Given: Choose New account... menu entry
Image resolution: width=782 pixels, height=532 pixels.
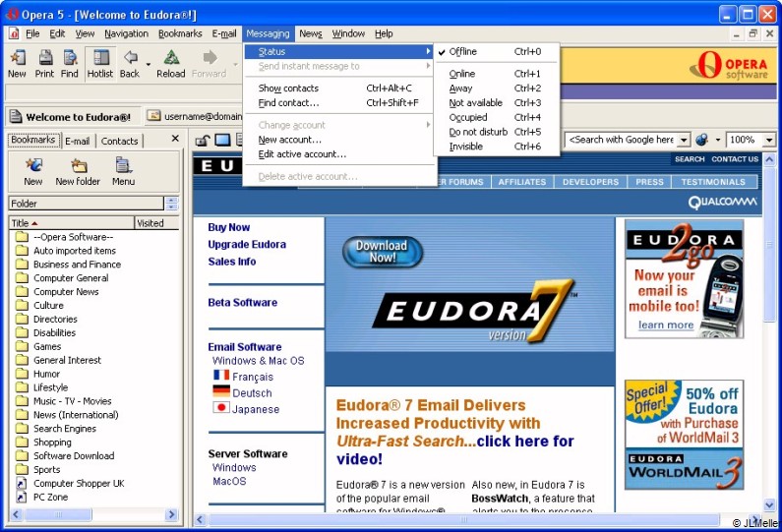Looking at the screenshot, I should [x=339, y=140].
